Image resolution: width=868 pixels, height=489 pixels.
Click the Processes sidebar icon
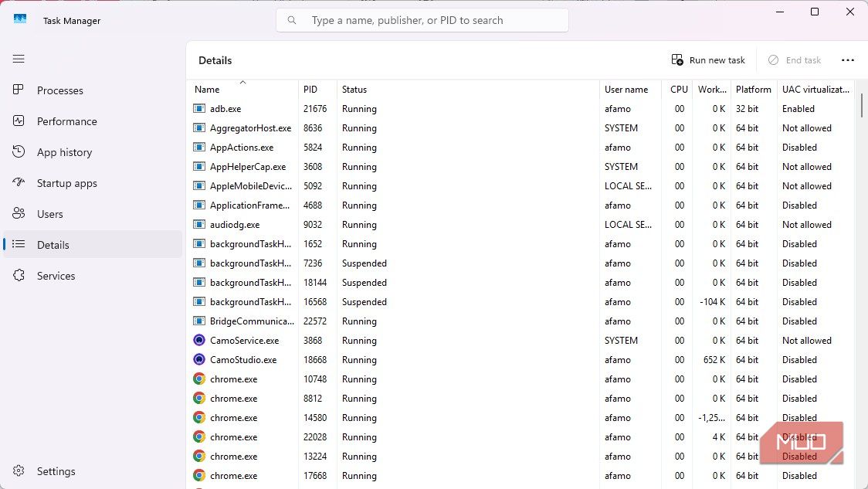19,90
